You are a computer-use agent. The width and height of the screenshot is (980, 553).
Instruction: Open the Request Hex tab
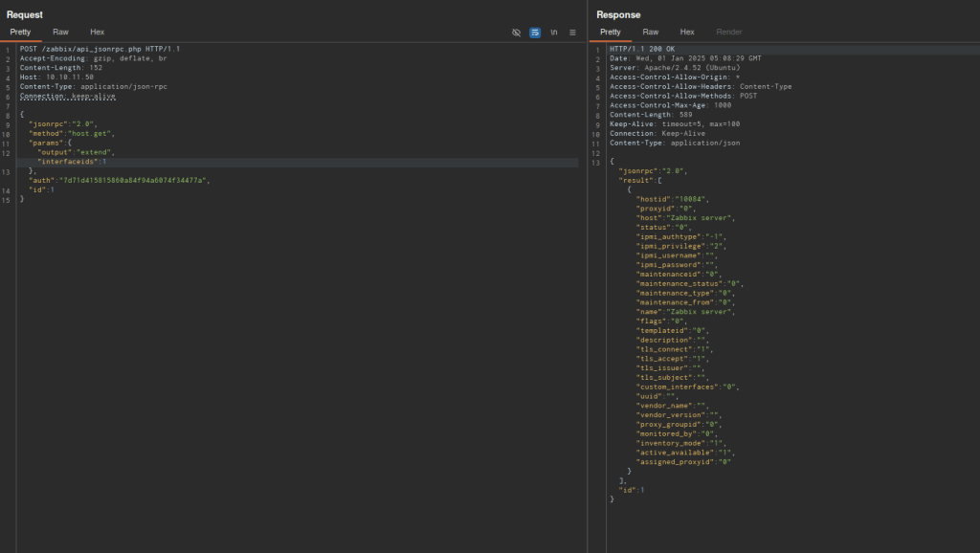tap(98, 32)
